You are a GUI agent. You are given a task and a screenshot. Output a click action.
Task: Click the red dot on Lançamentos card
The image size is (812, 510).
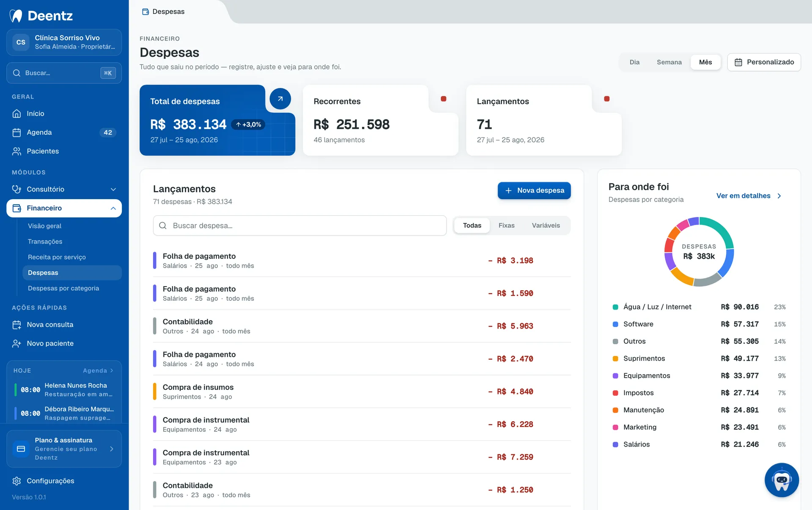(606, 99)
